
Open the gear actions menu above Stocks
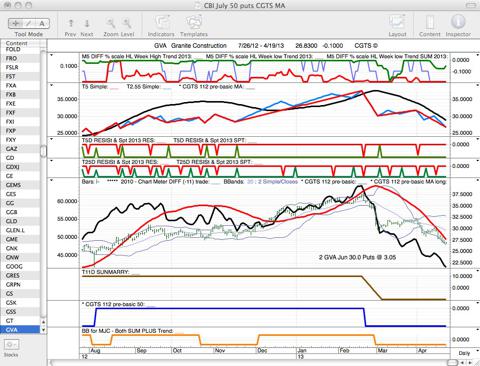point(11,344)
